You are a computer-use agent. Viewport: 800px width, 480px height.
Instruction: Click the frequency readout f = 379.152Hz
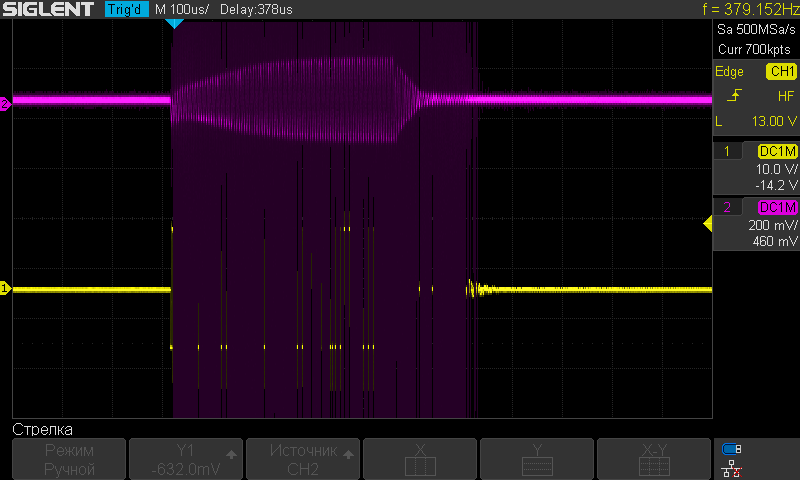(751, 9)
